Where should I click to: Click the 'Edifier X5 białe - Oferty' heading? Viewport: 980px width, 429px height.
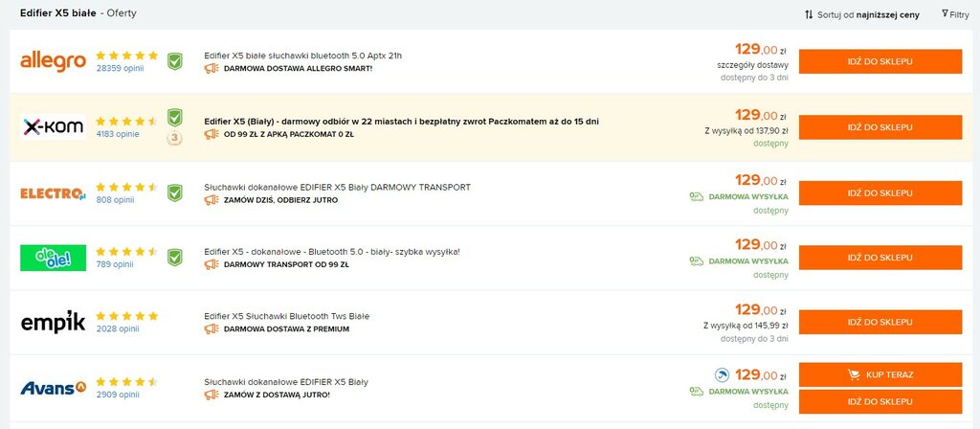[x=78, y=13]
